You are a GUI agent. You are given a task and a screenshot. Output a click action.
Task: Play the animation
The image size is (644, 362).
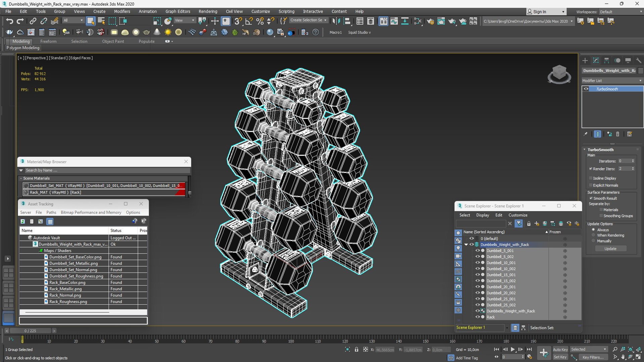(513, 349)
